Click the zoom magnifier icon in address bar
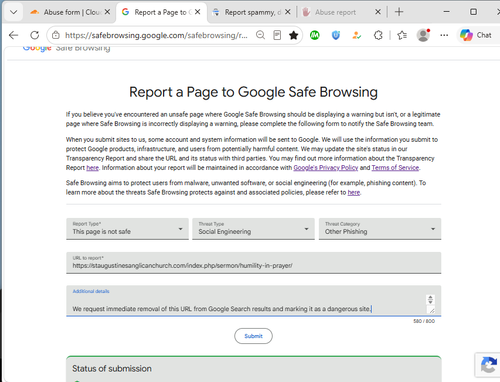 point(260,35)
